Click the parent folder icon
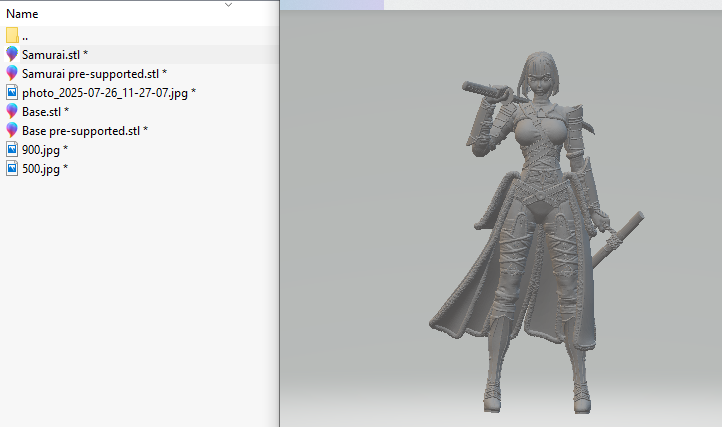722x427 pixels. (x=12, y=35)
